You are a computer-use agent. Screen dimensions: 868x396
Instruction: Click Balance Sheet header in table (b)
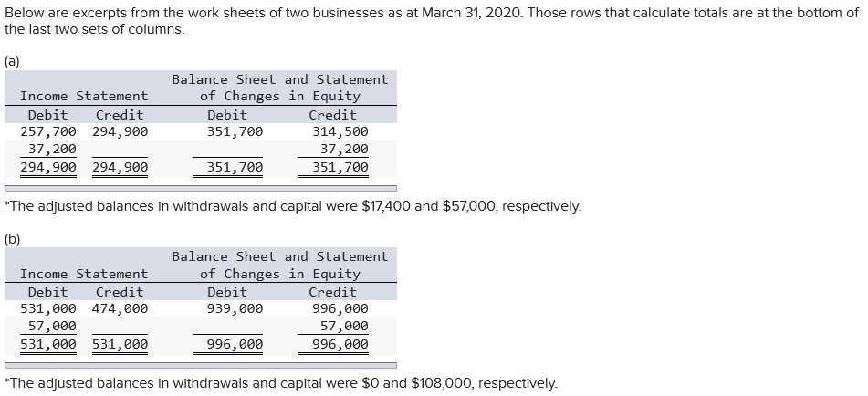[x=279, y=265]
